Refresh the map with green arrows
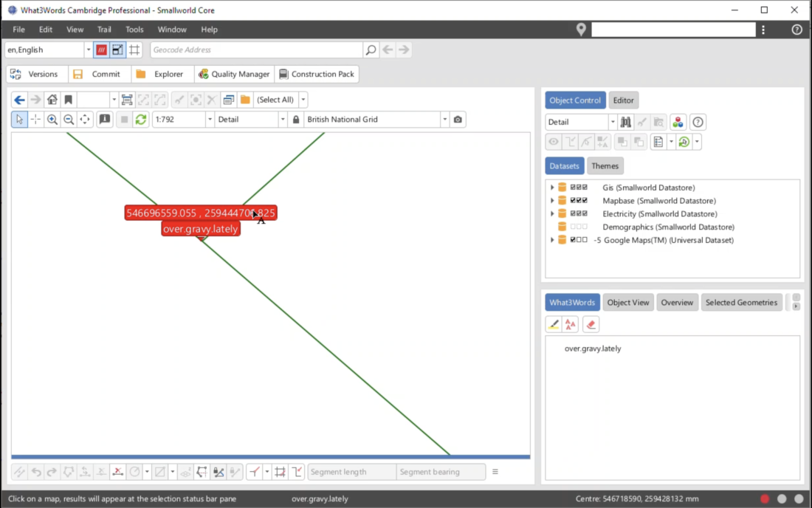This screenshot has height=508, width=812. (141, 120)
